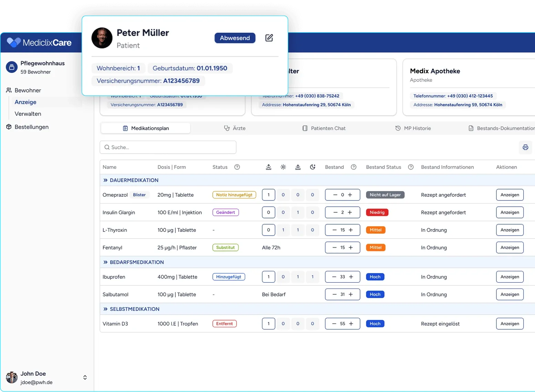Click Anzeigen button for Fentanyl row
The height and width of the screenshot is (392, 535).
click(510, 248)
